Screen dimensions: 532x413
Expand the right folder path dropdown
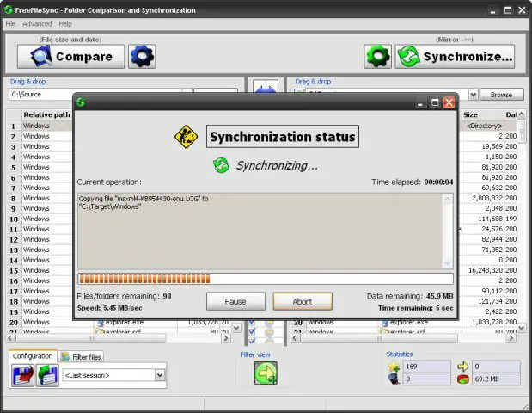click(x=474, y=95)
